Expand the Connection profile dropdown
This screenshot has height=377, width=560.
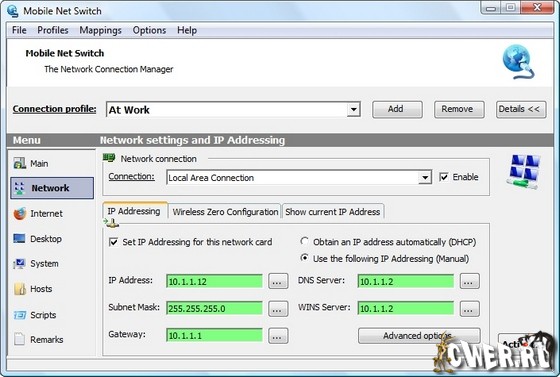pos(353,109)
